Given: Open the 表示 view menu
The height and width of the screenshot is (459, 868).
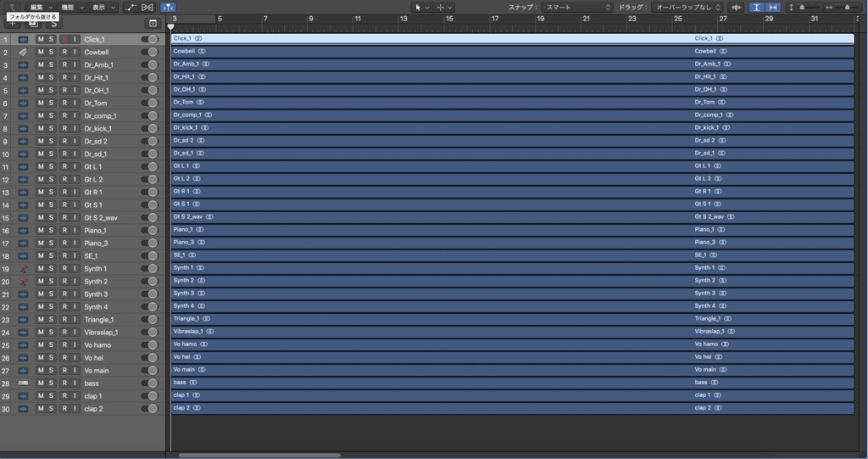Looking at the screenshot, I should (x=103, y=7).
